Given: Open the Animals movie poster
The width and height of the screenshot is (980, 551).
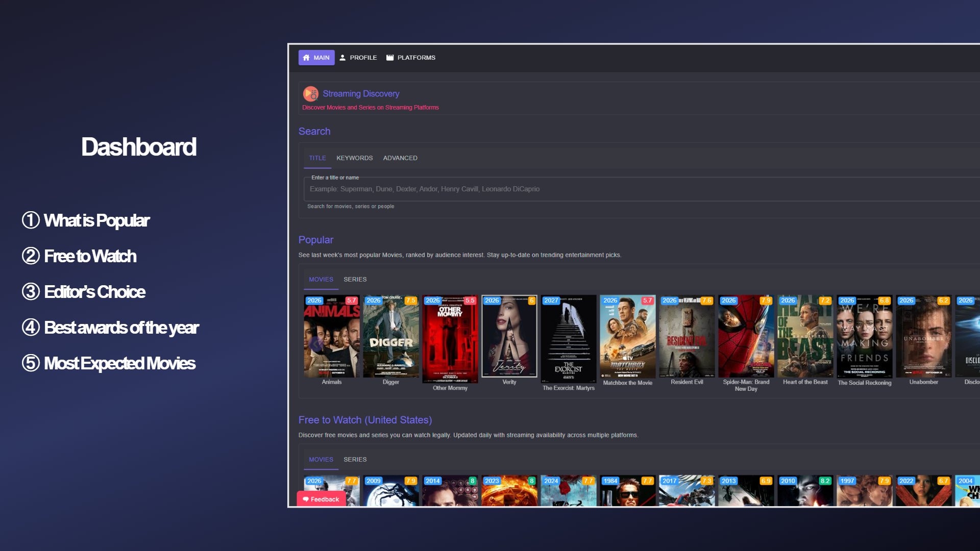Looking at the screenshot, I should pyautogui.click(x=332, y=336).
